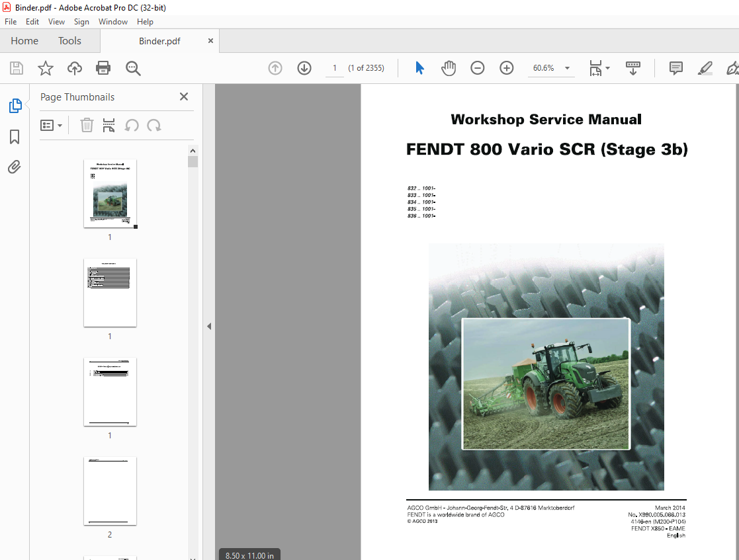
Task: Switch to the Tools tab
Action: (69, 41)
